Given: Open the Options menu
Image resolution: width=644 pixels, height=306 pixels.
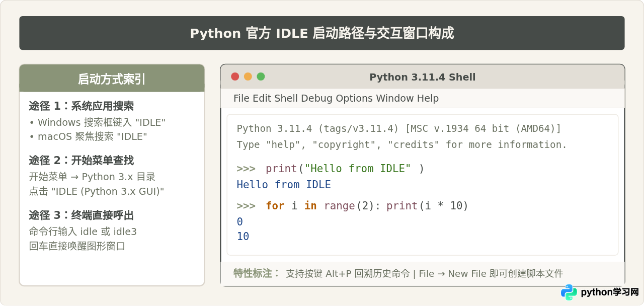Looking at the screenshot, I should 355,99.
